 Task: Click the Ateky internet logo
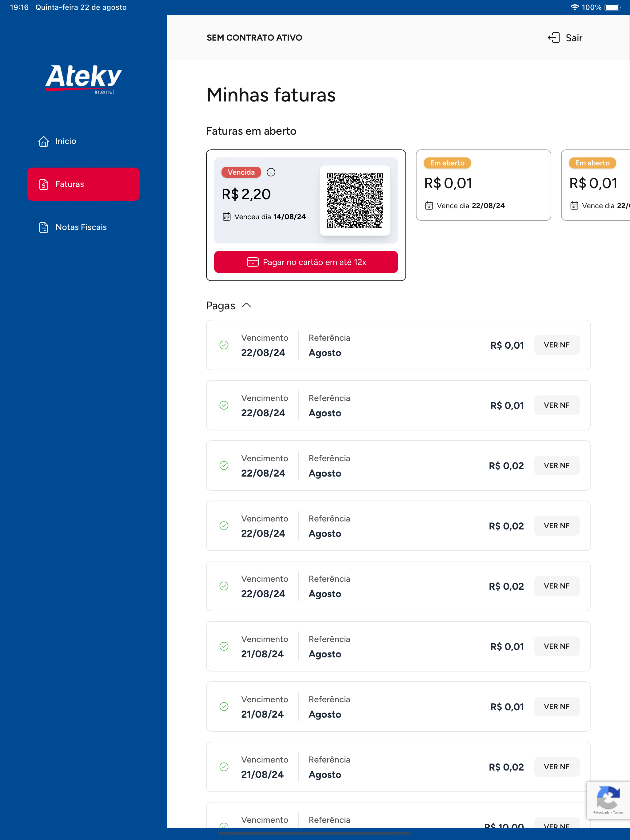[x=83, y=79]
